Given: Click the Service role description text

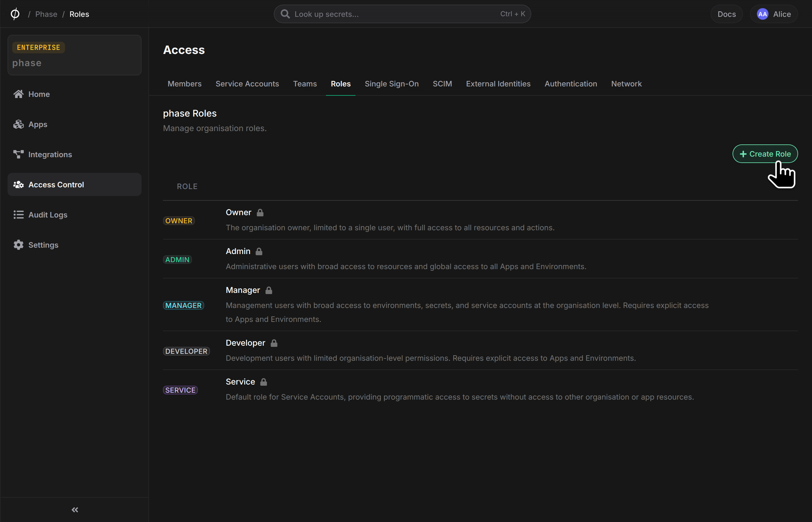Looking at the screenshot, I should [x=460, y=397].
